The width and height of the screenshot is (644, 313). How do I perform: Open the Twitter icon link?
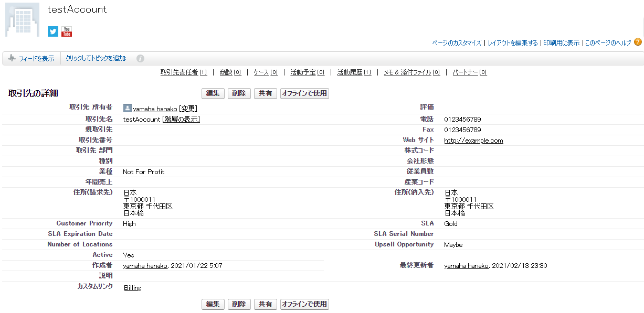pyautogui.click(x=53, y=31)
